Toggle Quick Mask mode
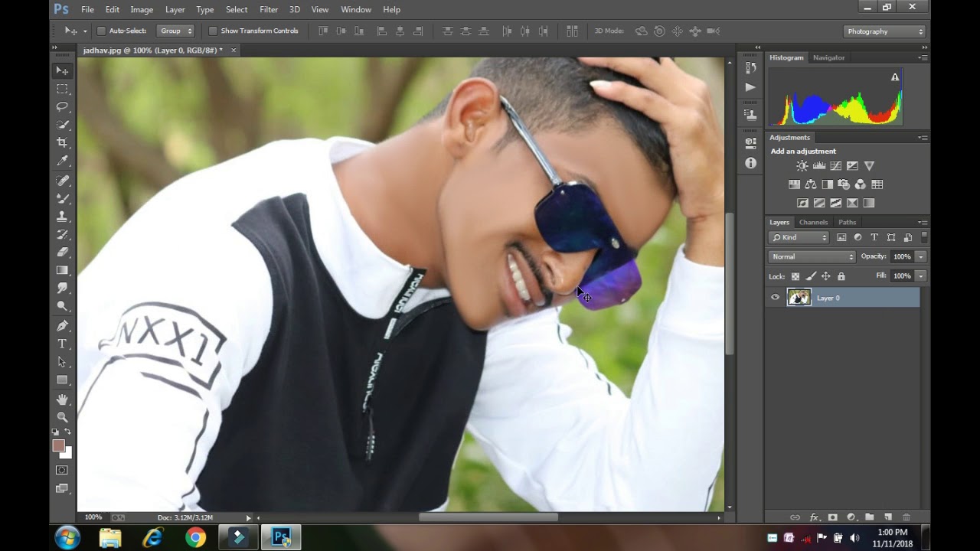The height and width of the screenshot is (551, 980). point(62,470)
